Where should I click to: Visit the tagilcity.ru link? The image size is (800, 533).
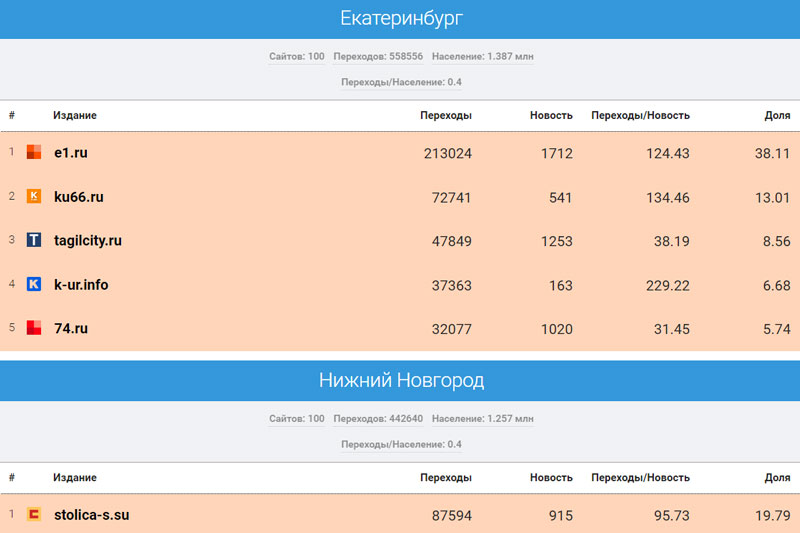[88, 241]
